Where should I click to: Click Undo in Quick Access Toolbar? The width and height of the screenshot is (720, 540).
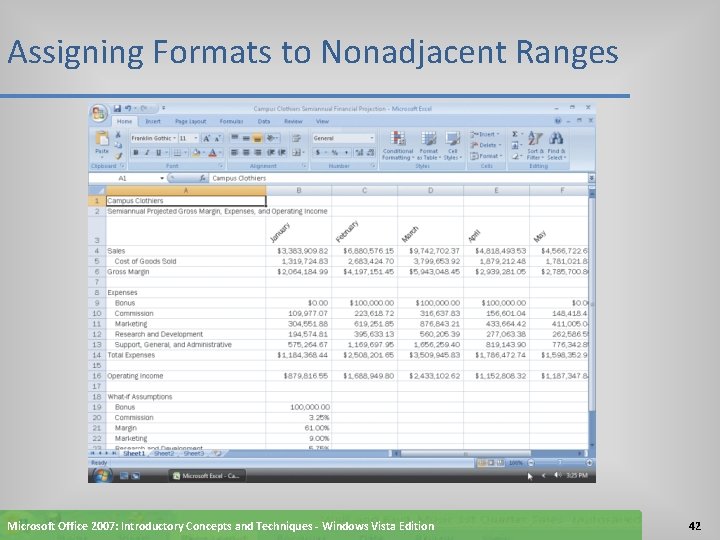128,108
